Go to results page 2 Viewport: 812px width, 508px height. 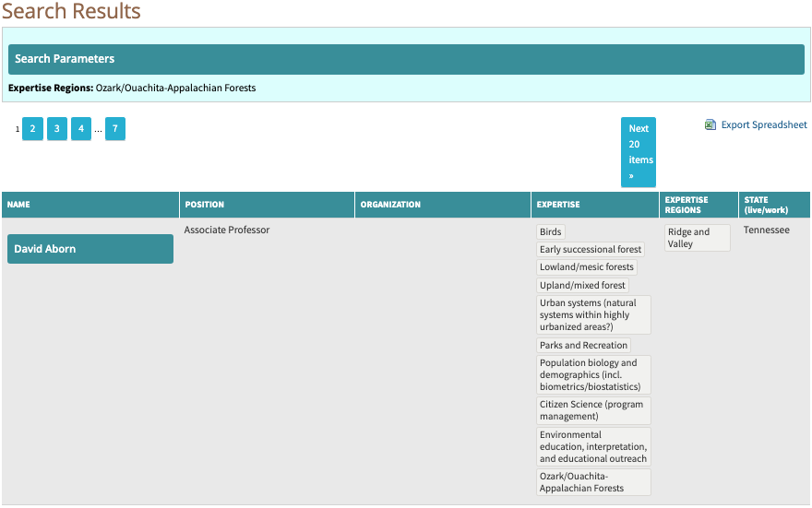(32, 129)
